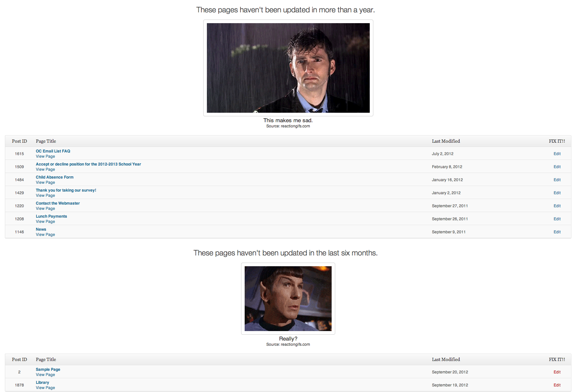Edit the post dated February 8, 2012
The width and height of the screenshot is (575, 392).
557,167
